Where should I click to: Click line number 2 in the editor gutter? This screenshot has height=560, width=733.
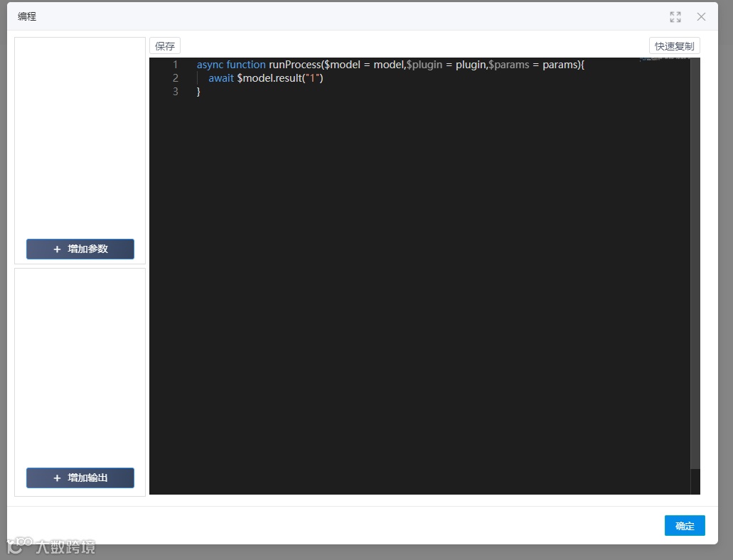pyautogui.click(x=176, y=78)
